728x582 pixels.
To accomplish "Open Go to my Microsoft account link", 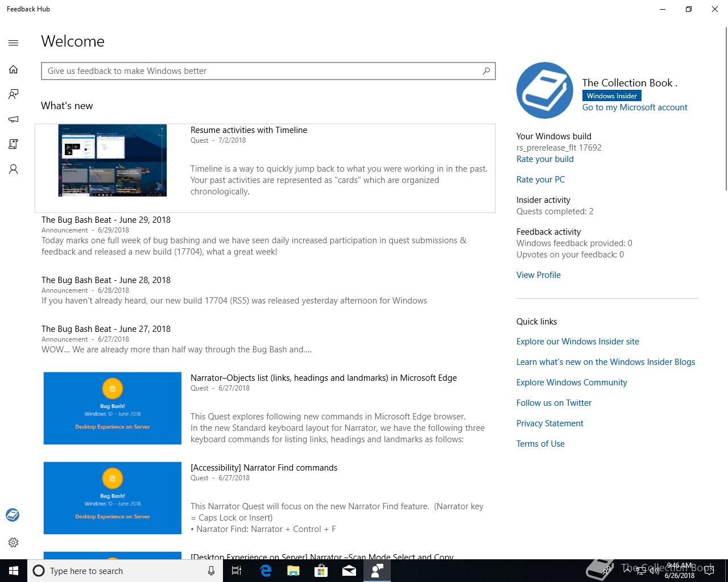I will [x=635, y=107].
